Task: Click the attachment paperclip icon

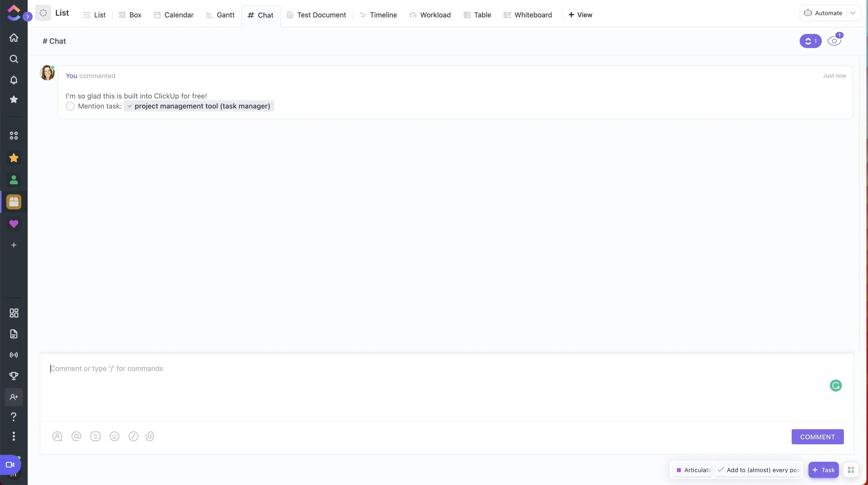Action: click(x=150, y=436)
